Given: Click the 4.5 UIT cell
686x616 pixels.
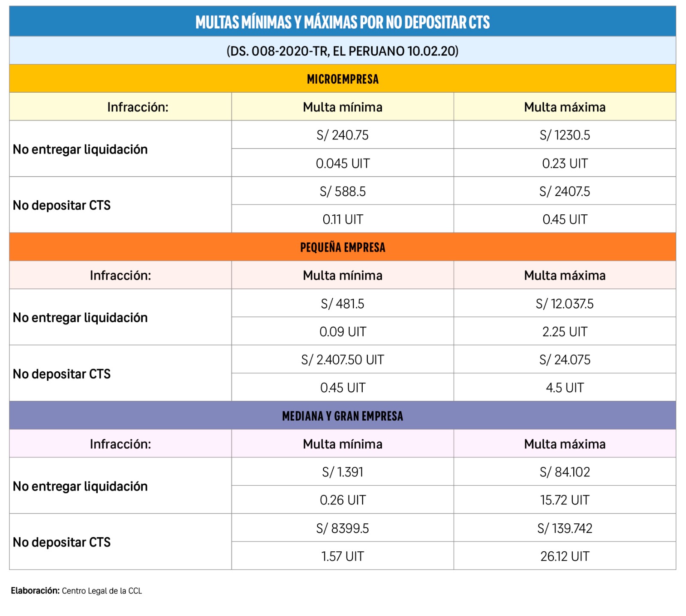Looking at the screenshot, I should pos(565,388).
